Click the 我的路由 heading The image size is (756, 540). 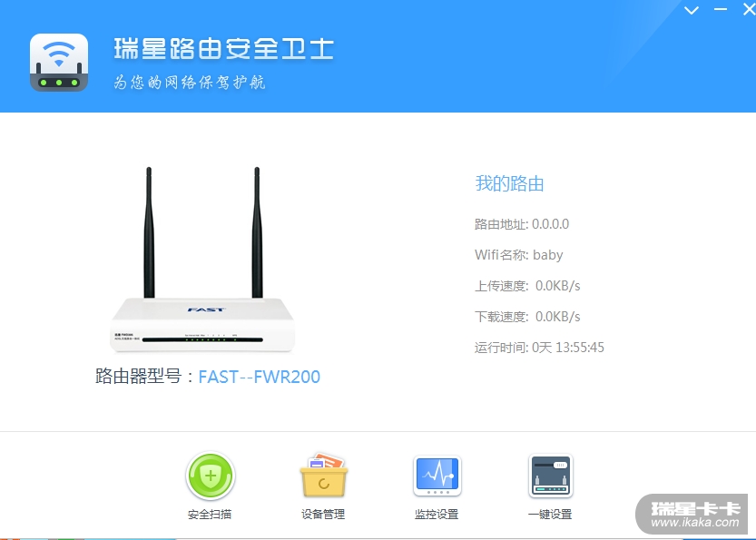(x=510, y=183)
